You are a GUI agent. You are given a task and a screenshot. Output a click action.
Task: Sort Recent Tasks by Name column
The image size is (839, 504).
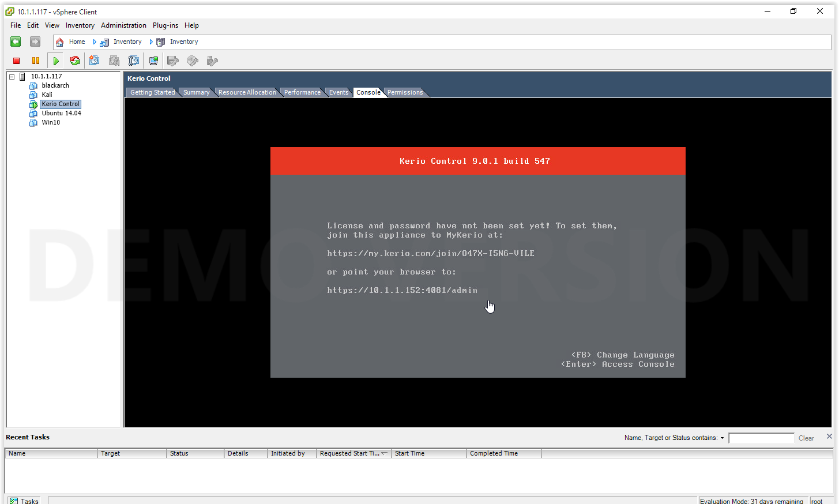click(51, 453)
